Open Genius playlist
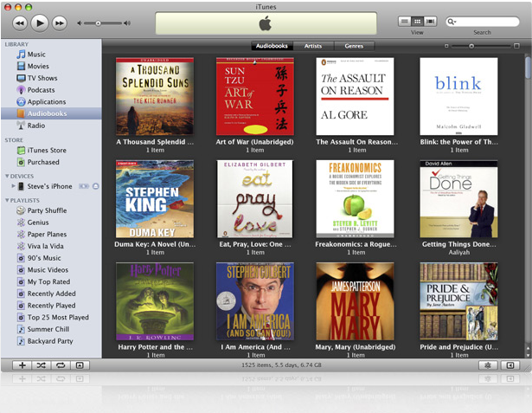This screenshot has height=413, width=532. point(51,223)
